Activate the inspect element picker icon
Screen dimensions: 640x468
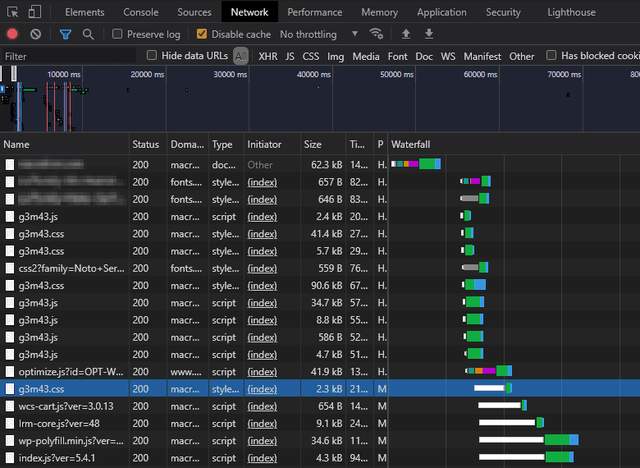coord(13,12)
